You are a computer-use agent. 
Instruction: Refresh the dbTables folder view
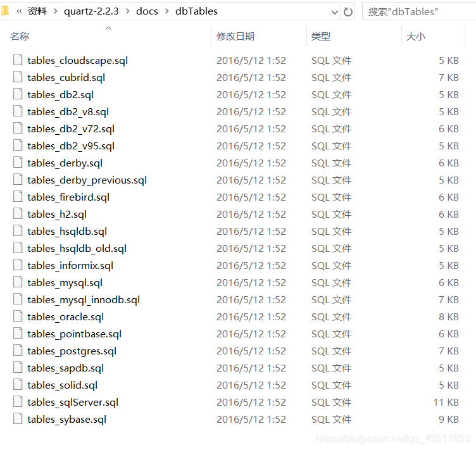(x=348, y=12)
